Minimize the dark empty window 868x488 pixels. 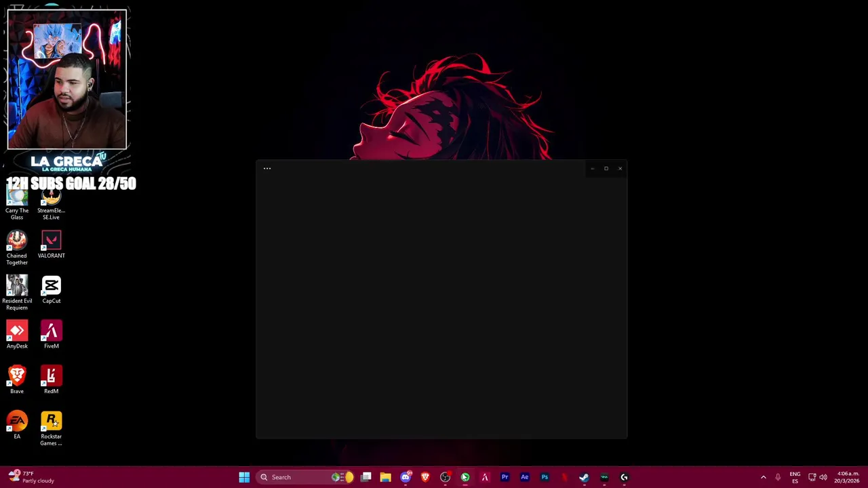click(x=593, y=169)
